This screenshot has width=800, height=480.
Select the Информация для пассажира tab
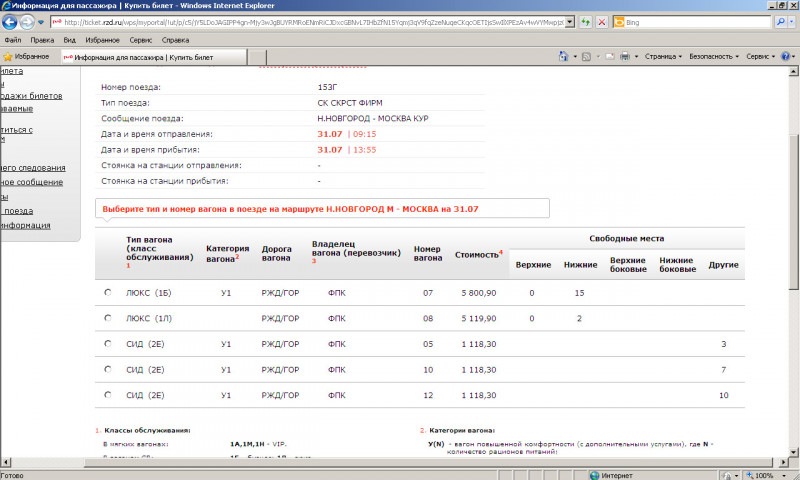pyautogui.click(x=154, y=57)
